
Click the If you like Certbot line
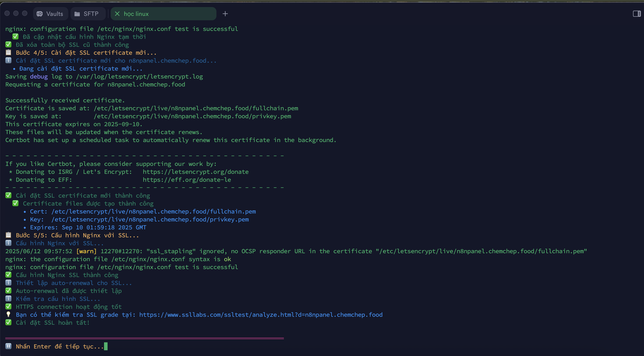[111, 164]
